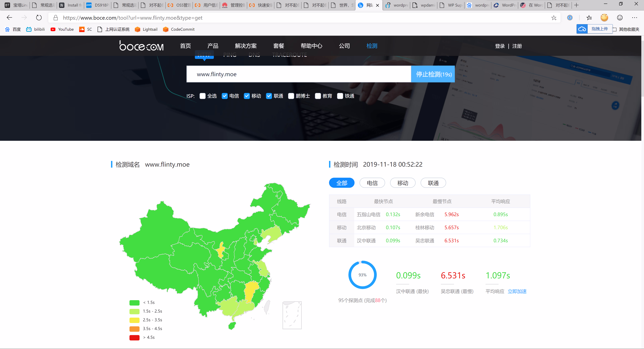Check the 全选 ISP checkbox
This screenshot has height=349, width=644.
(202, 96)
